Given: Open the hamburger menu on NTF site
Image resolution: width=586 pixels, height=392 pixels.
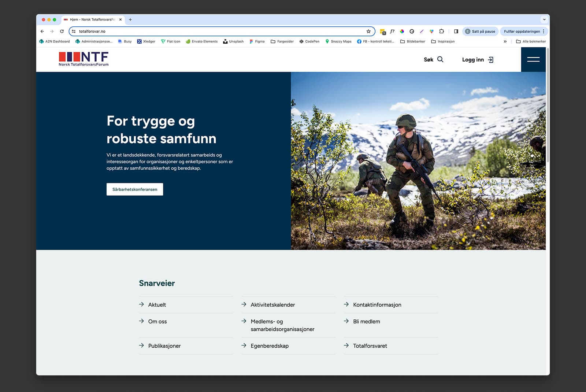Looking at the screenshot, I should (533, 59).
